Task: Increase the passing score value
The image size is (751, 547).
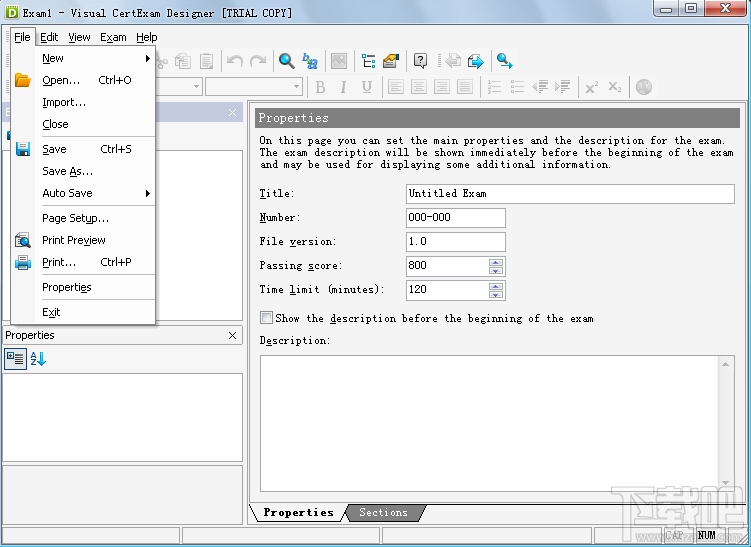Action: tap(496, 262)
